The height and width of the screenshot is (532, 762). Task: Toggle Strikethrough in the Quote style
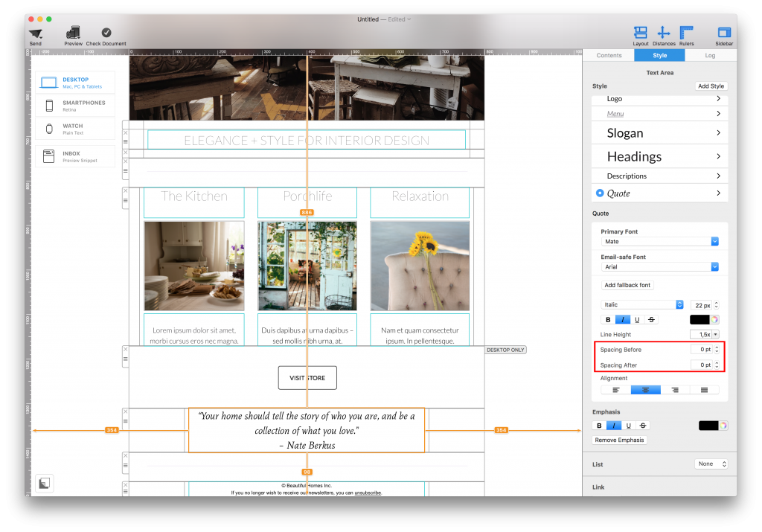(651, 320)
